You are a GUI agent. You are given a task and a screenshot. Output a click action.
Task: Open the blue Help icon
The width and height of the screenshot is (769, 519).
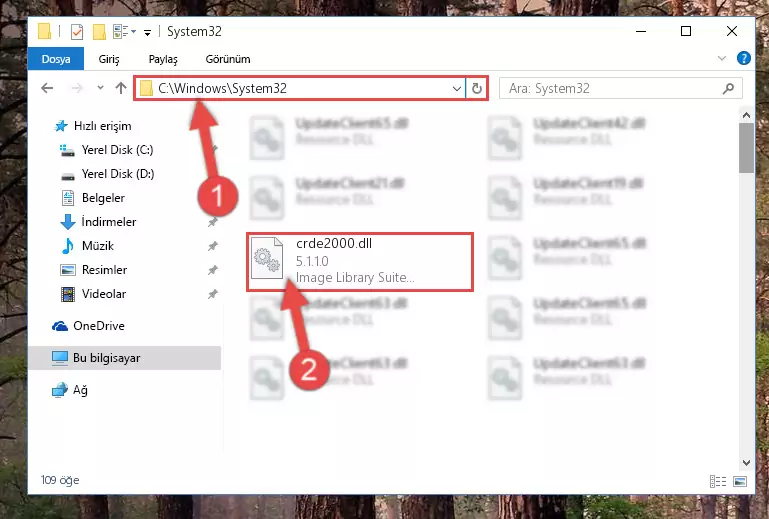(743, 58)
